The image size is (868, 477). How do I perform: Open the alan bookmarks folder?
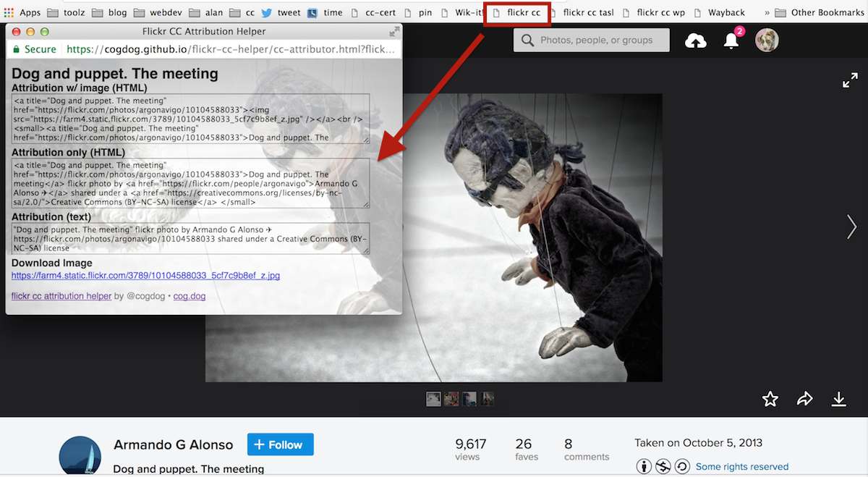point(205,12)
